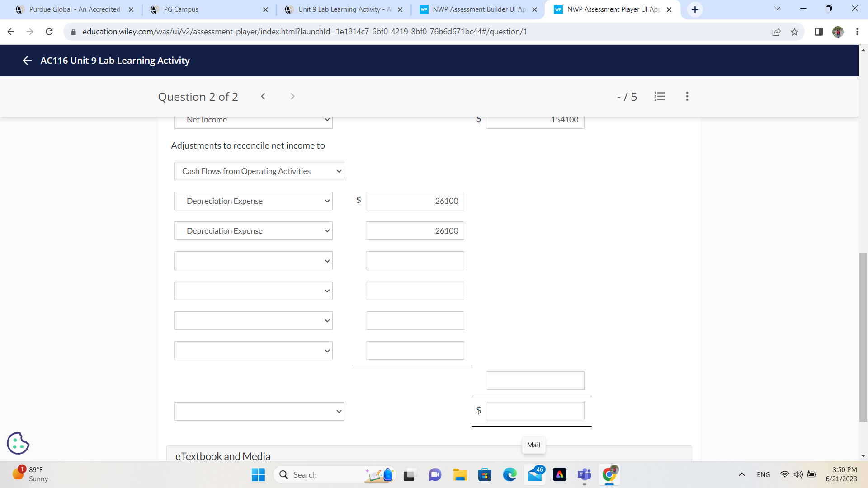Click the page vertical scrollbar thumb
The width and height of the screenshot is (868, 488).
863,337
